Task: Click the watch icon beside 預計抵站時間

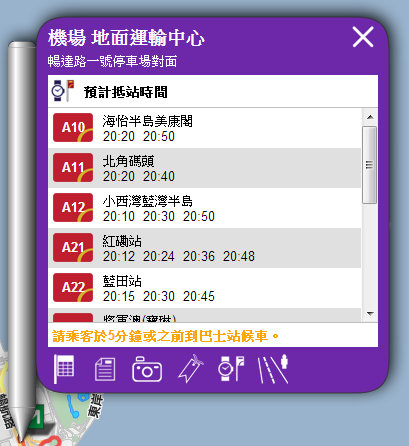Action: pyautogui.click(x=63, y=91)
